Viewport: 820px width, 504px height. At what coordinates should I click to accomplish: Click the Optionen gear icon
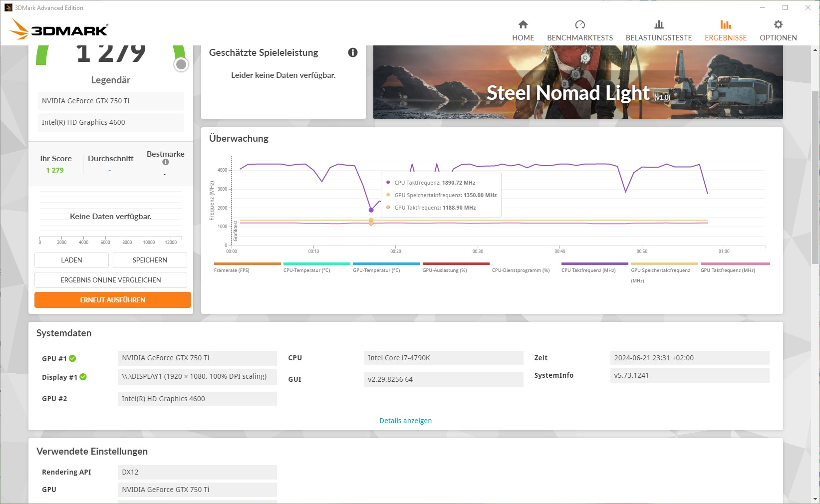778,24
